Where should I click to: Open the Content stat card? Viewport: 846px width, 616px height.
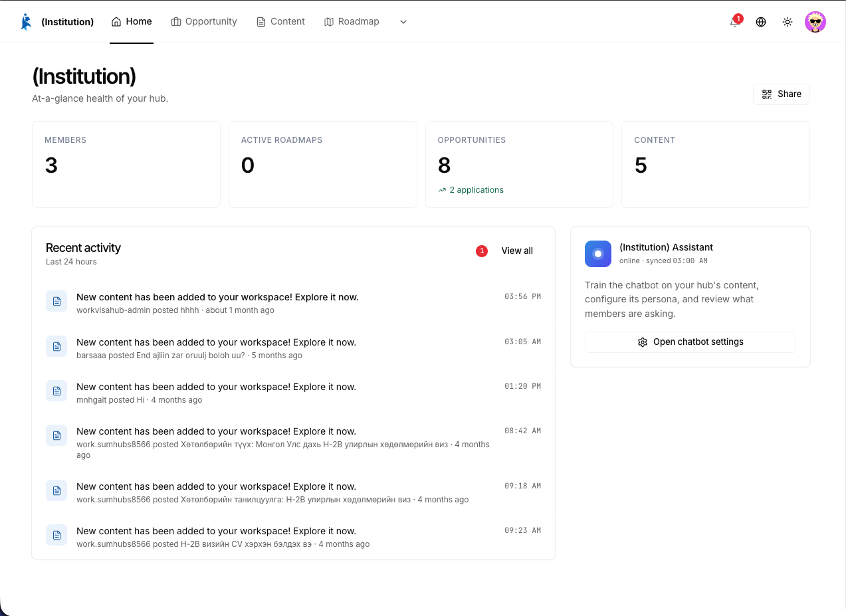point(716,164)
